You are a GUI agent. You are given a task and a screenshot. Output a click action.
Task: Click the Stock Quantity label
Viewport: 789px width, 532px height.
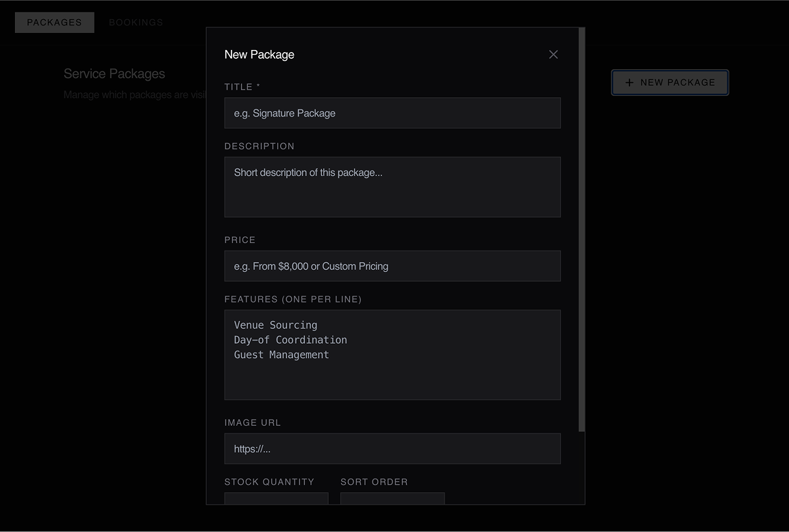pyautogui.click(x=269, y=482)
